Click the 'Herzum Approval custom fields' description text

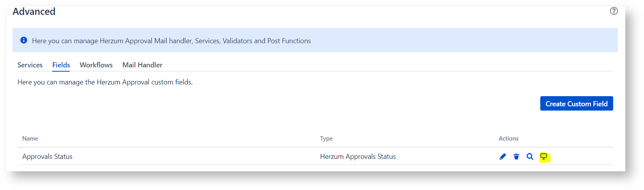[144, 82]
